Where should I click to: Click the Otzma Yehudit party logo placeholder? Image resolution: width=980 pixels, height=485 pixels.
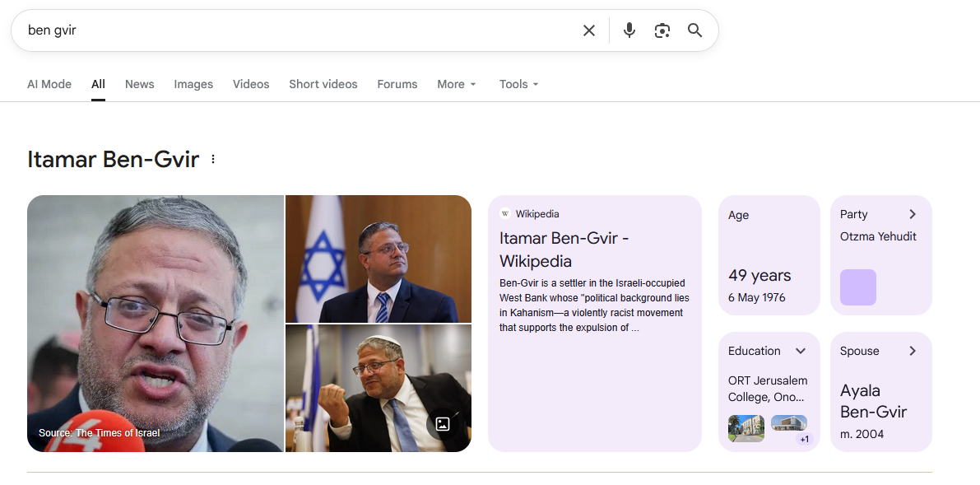[858, 287]
